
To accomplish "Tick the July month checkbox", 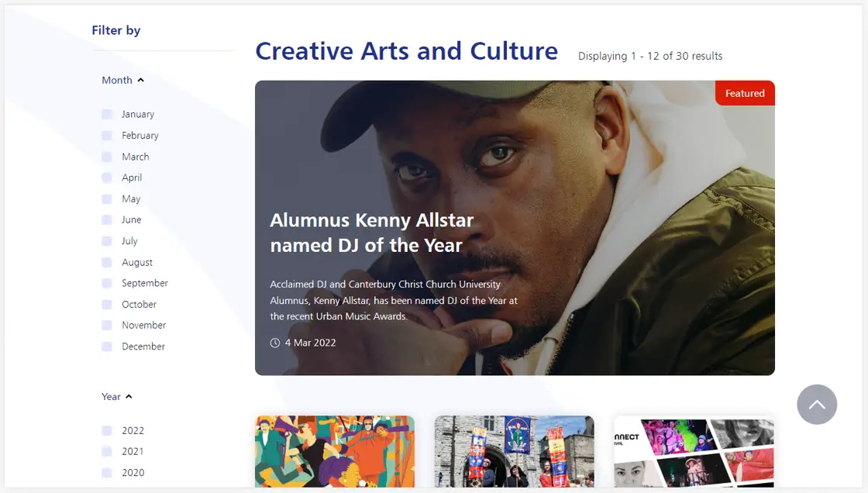I will [x=107, y=241].
